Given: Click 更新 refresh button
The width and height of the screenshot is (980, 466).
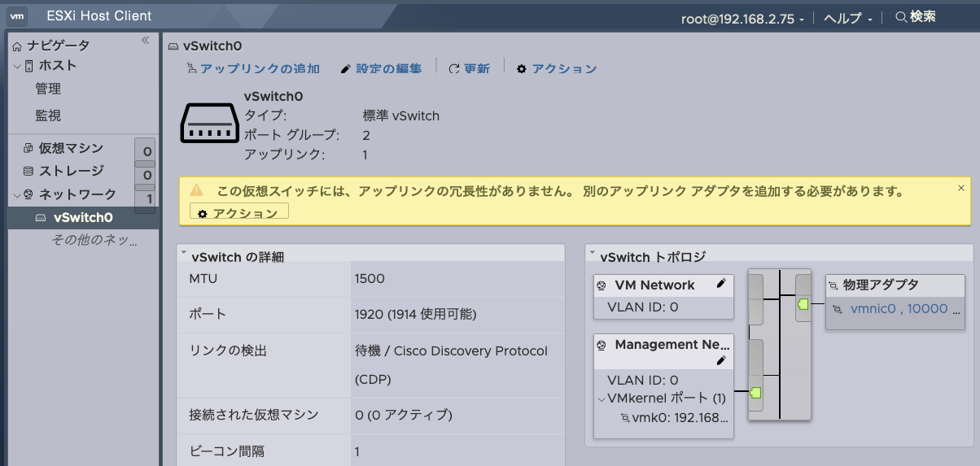Looking at the screenshot, I should (x=470, y=69).
